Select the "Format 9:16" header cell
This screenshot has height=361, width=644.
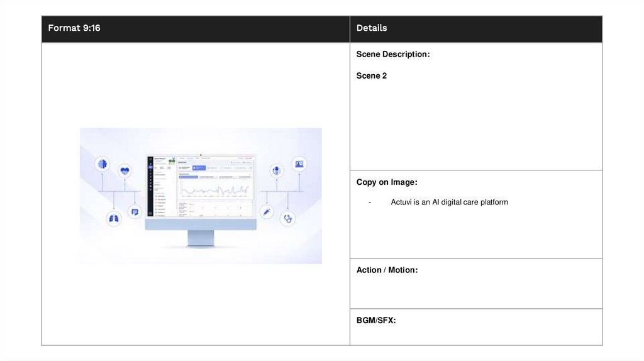click(196, 29)
